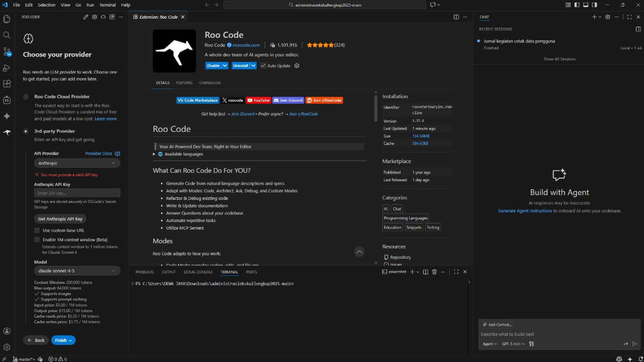Screen dimensions: 644x362
Task: Uncheck the Auto Update checkbox
Action: coord(263,65)
